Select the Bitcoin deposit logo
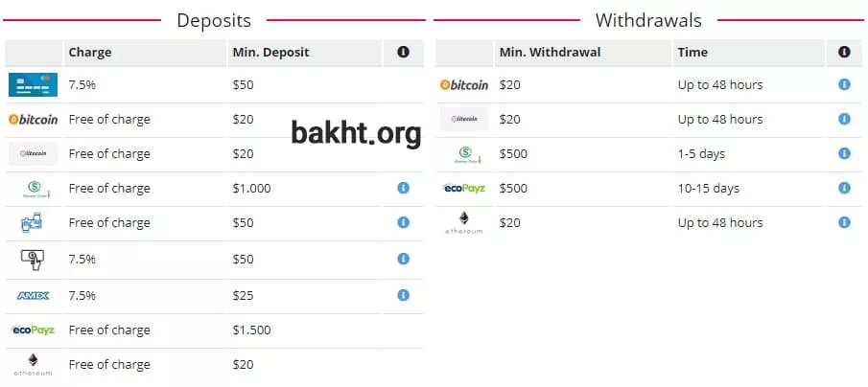868x387 pixels. tap(34, 120)
